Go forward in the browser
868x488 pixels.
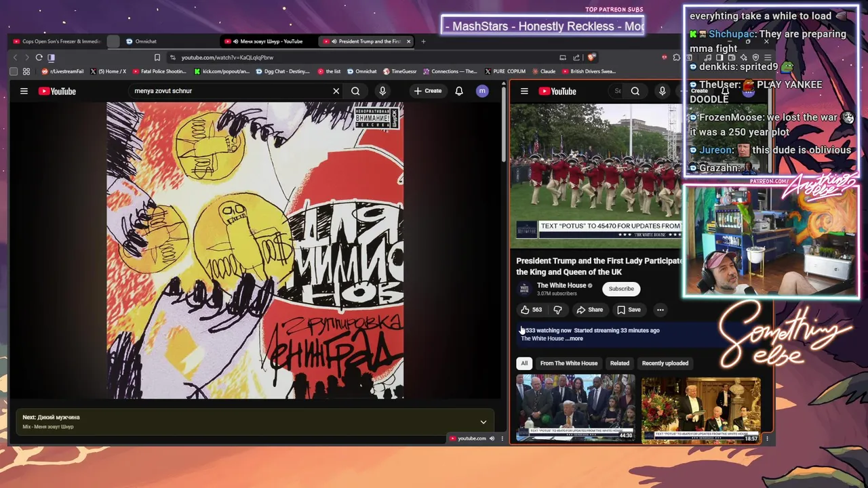[27, 58]
